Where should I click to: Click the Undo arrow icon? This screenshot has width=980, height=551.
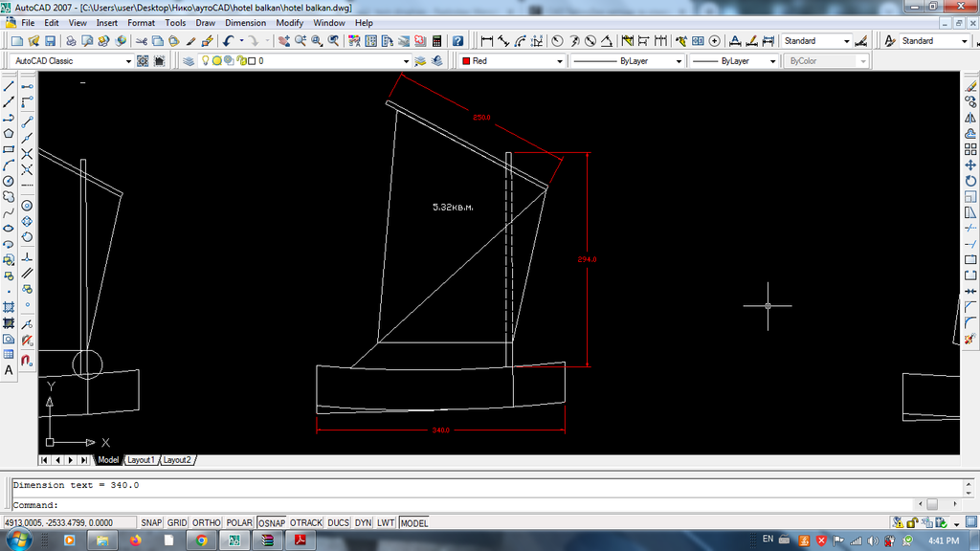click(x=227, y=41)
